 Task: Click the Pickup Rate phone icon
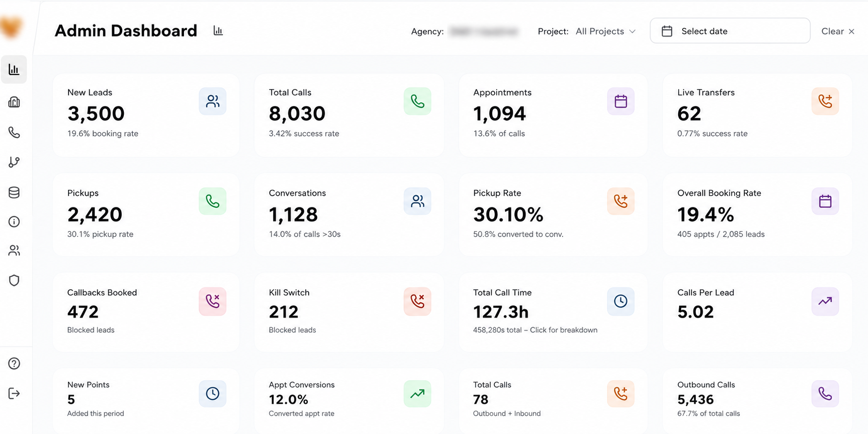pyautogui.click(x=621, y=201)
